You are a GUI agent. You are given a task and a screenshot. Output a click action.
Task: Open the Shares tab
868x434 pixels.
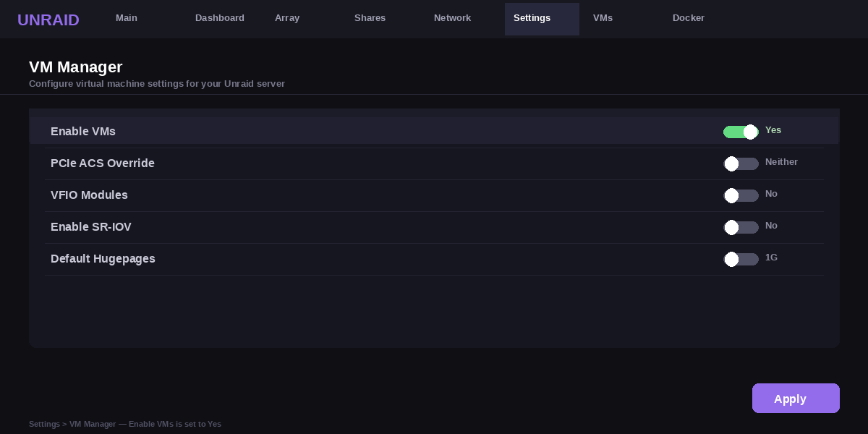tap(370, 18)
